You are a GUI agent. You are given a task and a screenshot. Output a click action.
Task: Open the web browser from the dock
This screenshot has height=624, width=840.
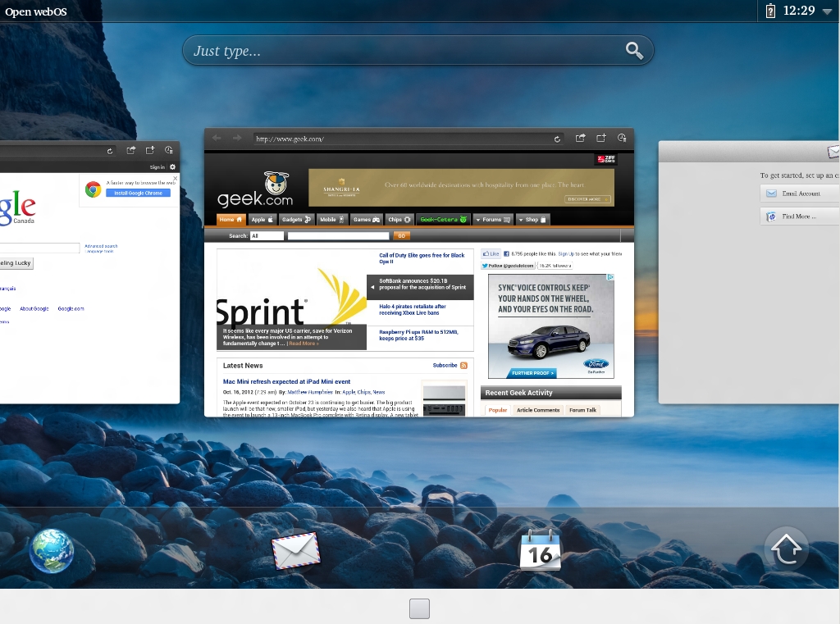pos(52,551)
